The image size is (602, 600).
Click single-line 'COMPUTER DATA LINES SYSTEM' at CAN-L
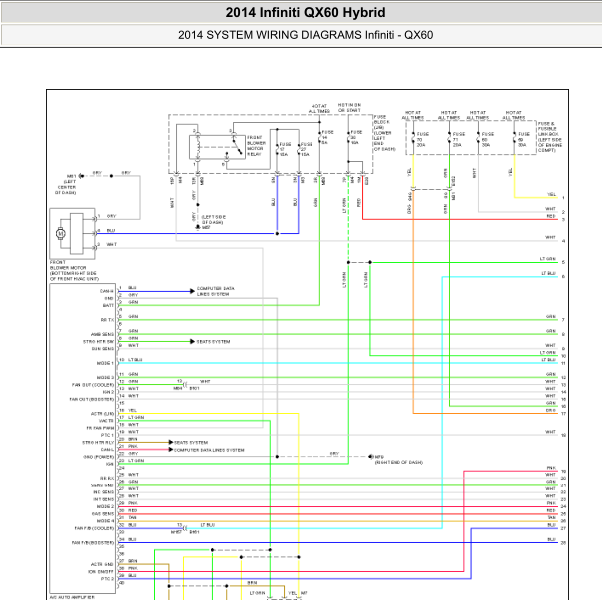point(209,450)
